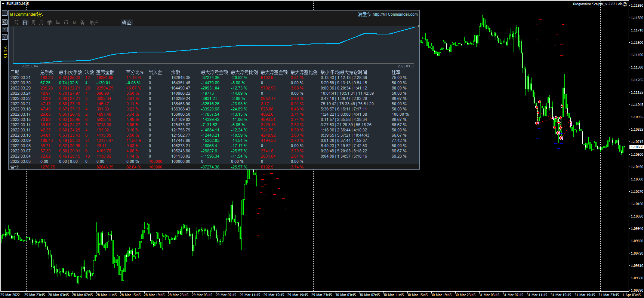Viewport: 644px width, 298px height.
Task: Open the 复盘侠 MTCommander.com link
Action: 388,14
